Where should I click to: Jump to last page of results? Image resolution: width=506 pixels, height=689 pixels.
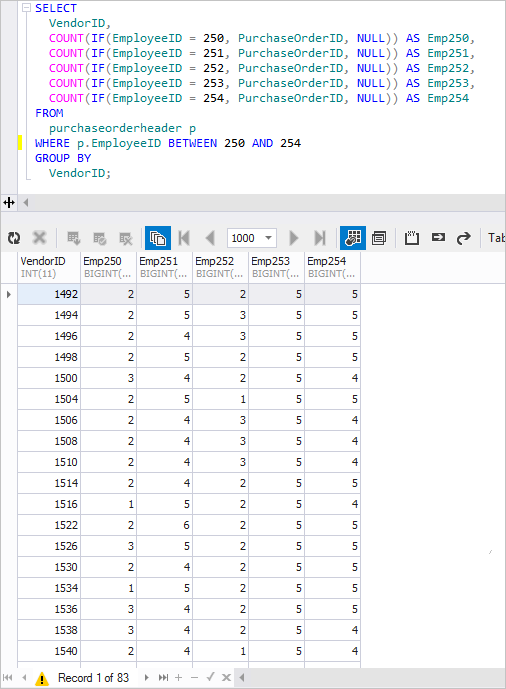pyautogui.click(x=320, y=238)
